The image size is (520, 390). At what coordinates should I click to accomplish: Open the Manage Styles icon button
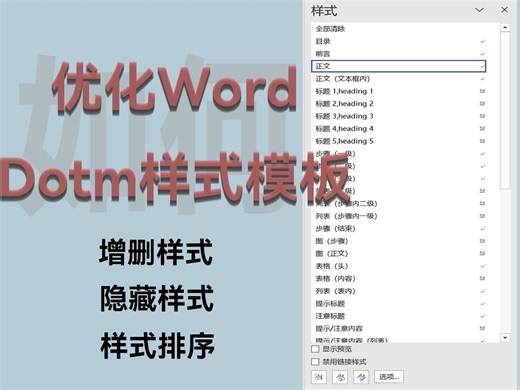(361, 377)
